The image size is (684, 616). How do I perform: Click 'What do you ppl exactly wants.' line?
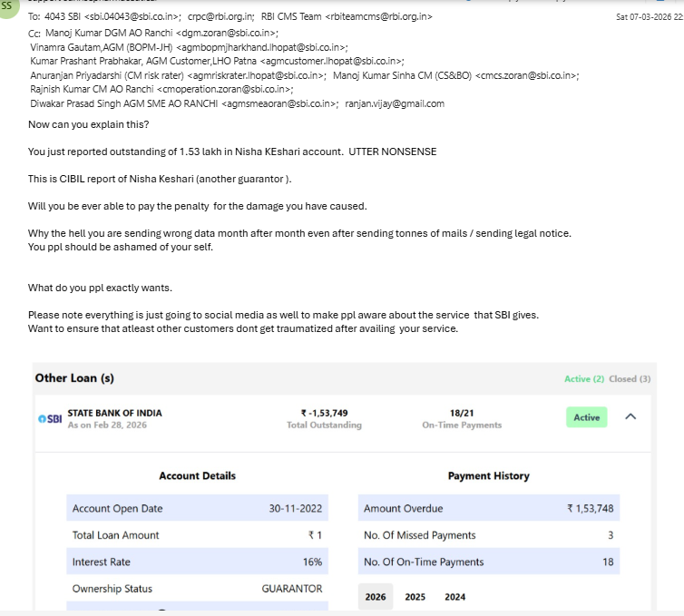pos(100,288)
